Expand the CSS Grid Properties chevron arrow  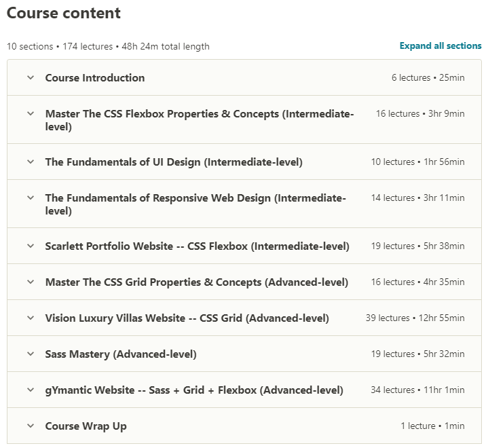[x=30, y=282]
